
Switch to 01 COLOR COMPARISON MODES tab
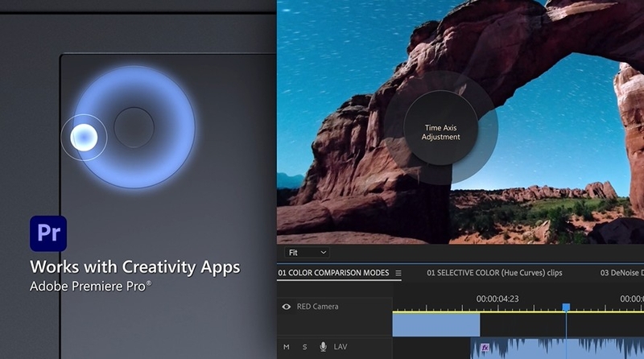333,273
